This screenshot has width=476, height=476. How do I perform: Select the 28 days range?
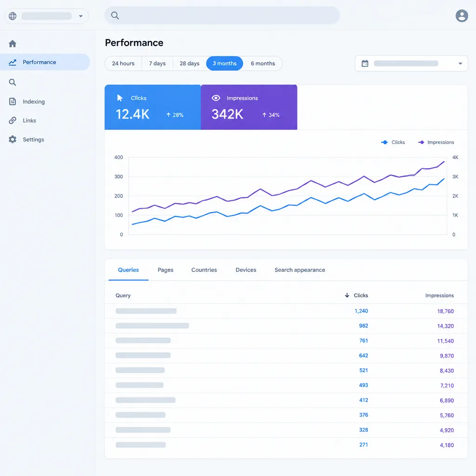coord(190,63)
